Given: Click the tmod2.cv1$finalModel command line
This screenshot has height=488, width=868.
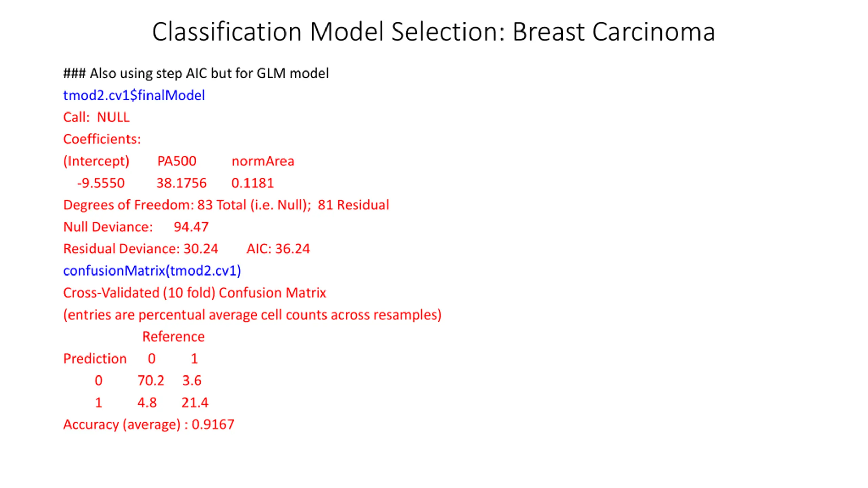Looking at the screenshot, I should pyautogui.click(x=134, y=95).
